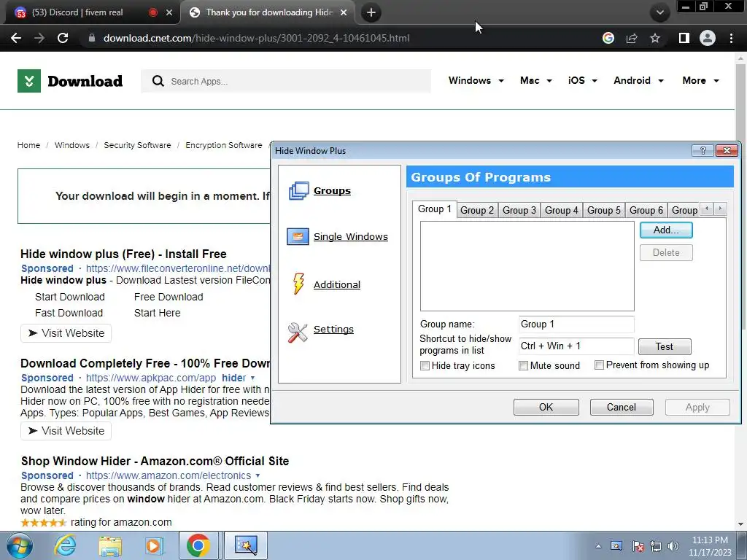Click the first Visit Website button

point(66,333)
